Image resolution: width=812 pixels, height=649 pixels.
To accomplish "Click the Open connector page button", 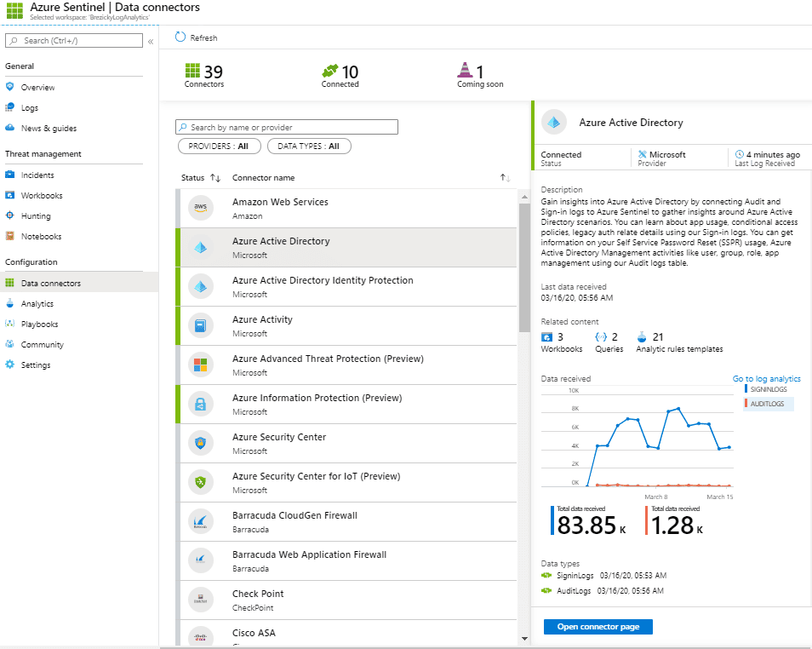I will tap(598, 627).
